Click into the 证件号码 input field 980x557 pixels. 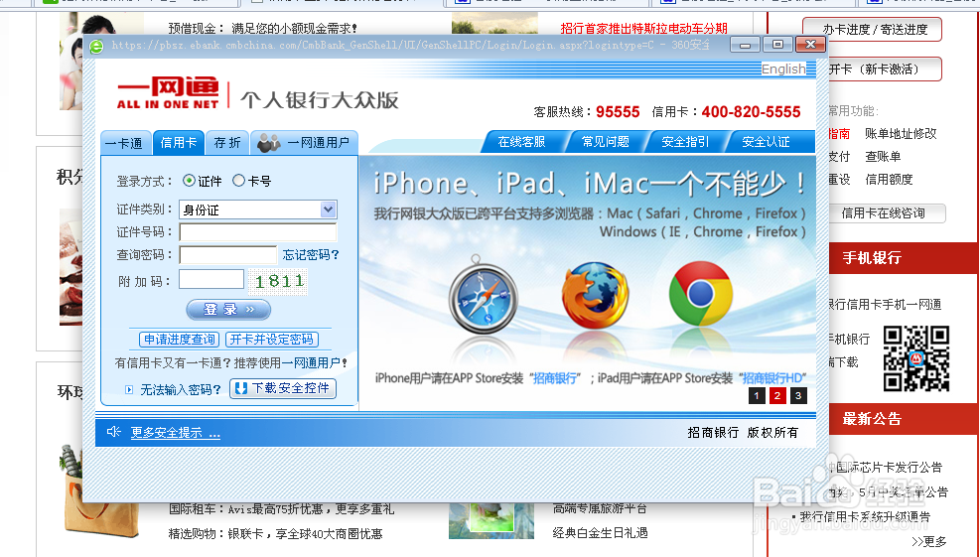click(257, 232)
